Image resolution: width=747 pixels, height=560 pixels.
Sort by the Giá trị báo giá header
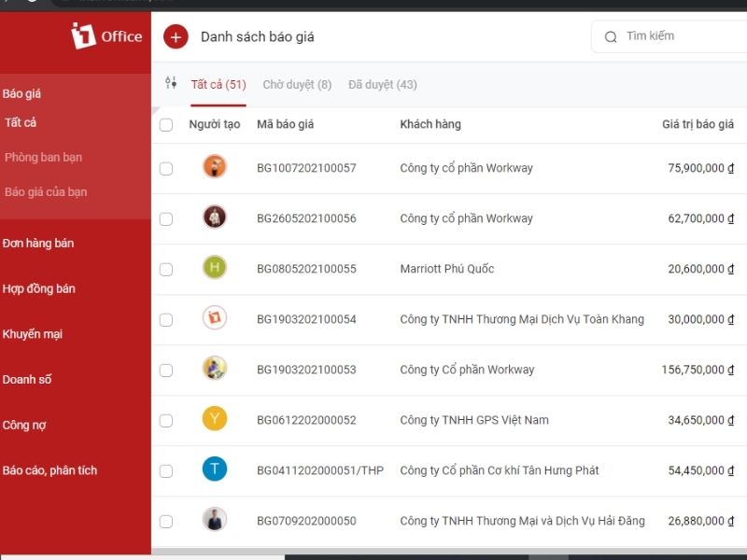(x=698, y=124)
